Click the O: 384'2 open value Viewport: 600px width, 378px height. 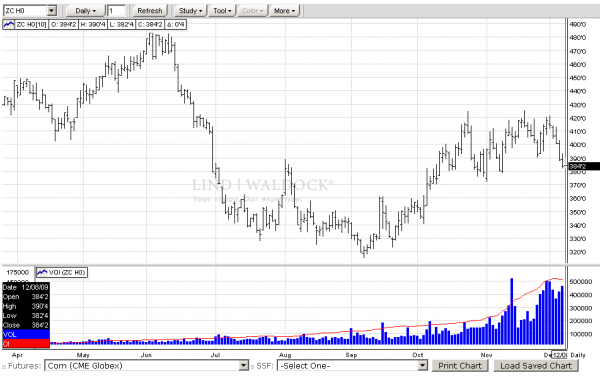[64, 25]
